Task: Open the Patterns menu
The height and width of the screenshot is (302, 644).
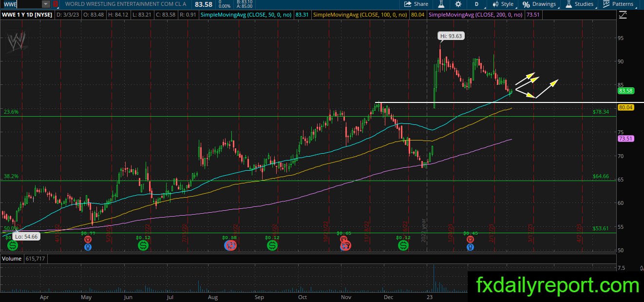Action: (x=618, y=4)
